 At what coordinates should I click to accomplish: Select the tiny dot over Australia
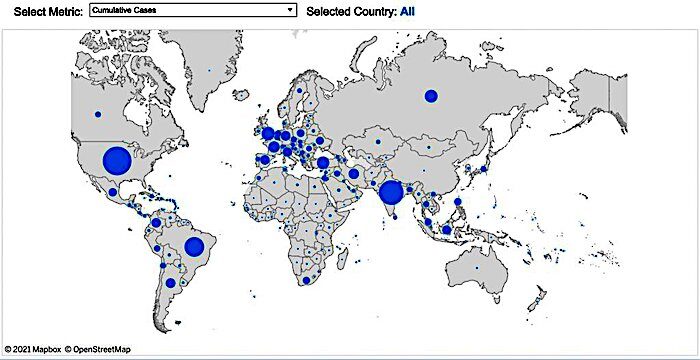477,268
